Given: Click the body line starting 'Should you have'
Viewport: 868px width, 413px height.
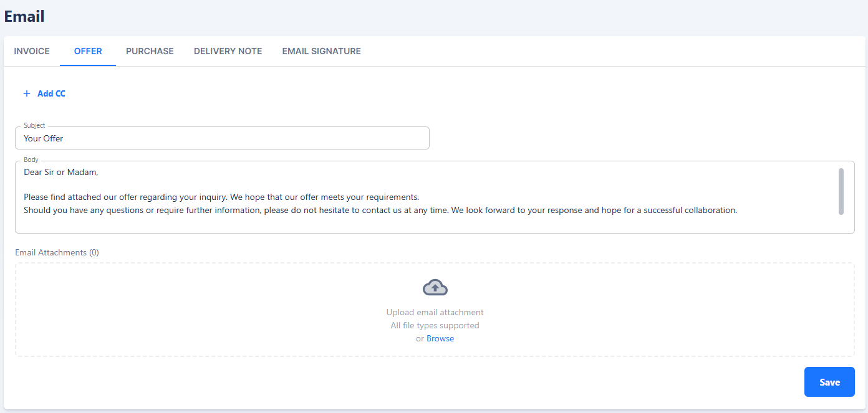Looking at the screenshot, I should (x=380, y=210).
